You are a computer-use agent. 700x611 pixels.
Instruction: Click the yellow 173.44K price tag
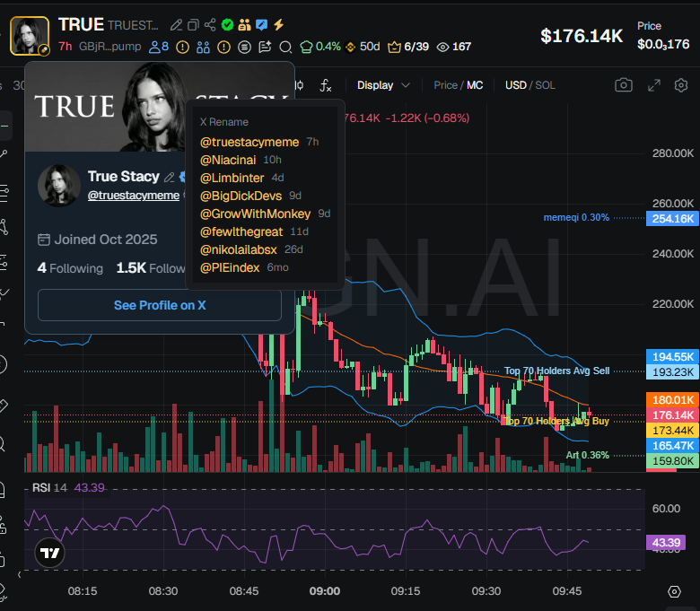click(x=672, y=431)
